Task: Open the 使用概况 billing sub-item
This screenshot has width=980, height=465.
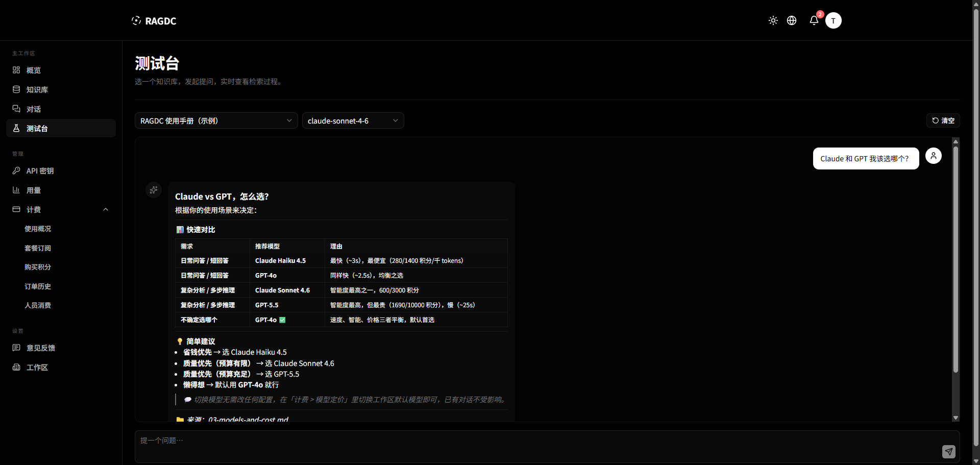Action: (38, 229)
